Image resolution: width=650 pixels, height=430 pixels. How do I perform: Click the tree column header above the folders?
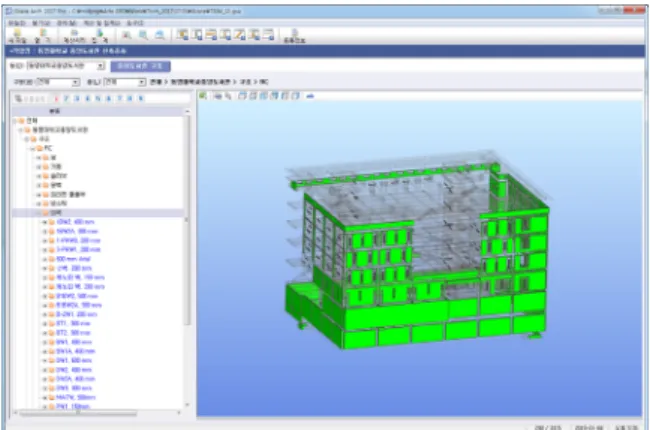point(98,111)
